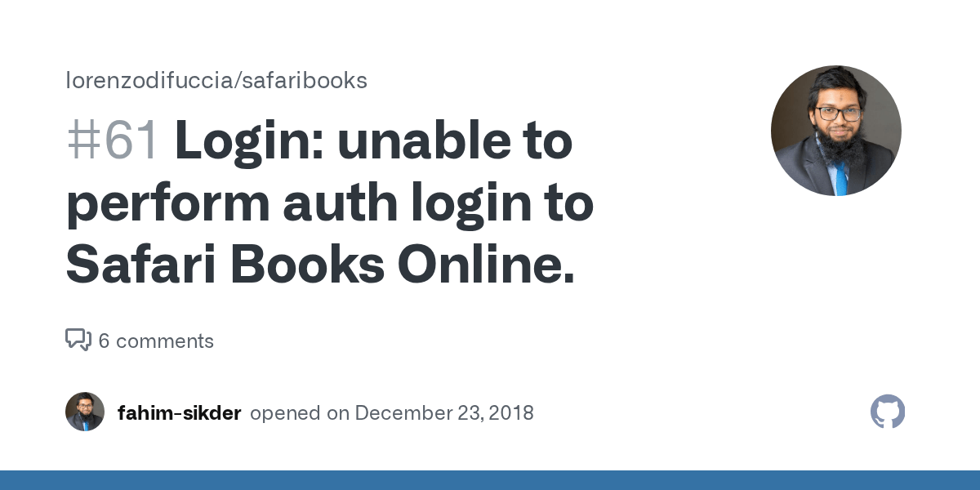This screenshot has width=980, height=490.
Task: Click the comments speech bubble icon
Action: pyautogui.click(x=78, y=341)
